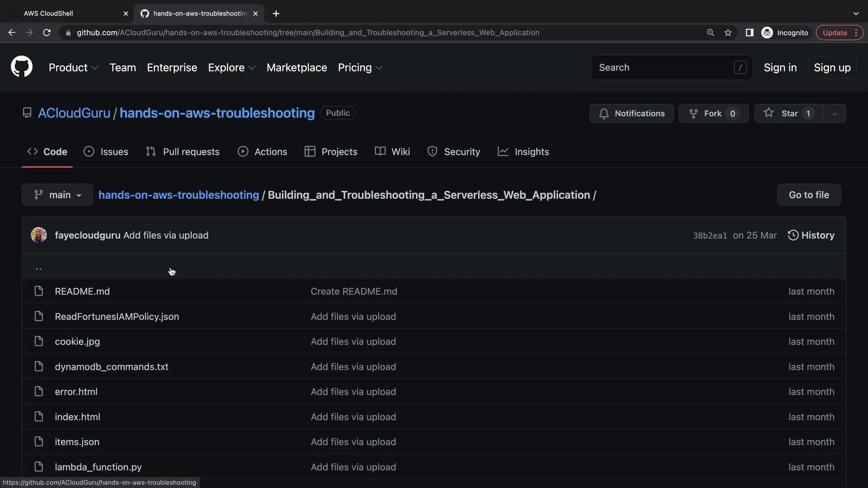Open commit History clock icon
Viewport: 868px width, 488px height.
click(x=793, y=235)
